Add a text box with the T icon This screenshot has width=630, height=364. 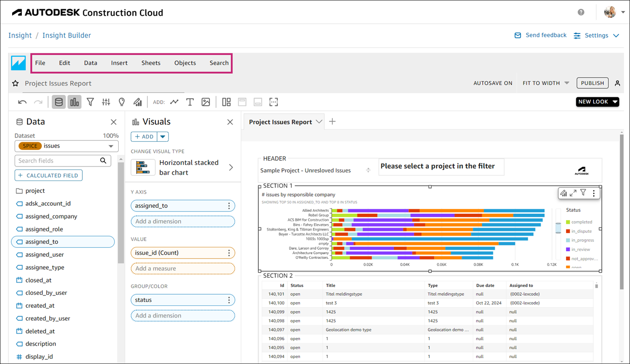[190, 102]
